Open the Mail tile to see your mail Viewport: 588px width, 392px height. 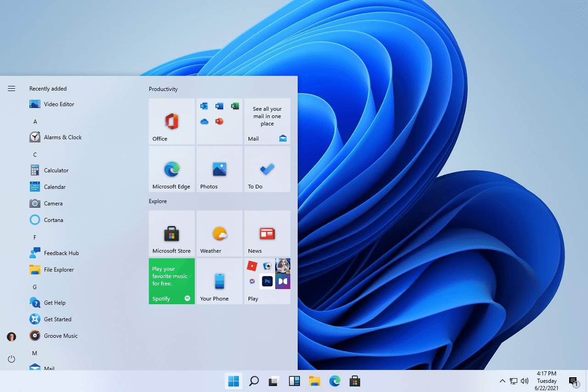pos(267,121)
